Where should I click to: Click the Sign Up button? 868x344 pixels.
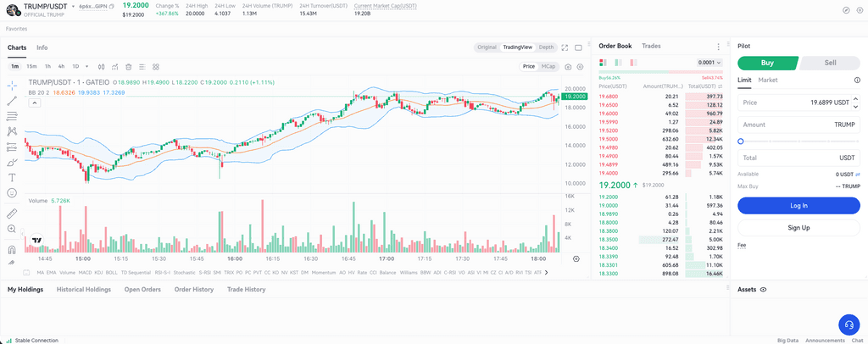click(x=798, y=227)
